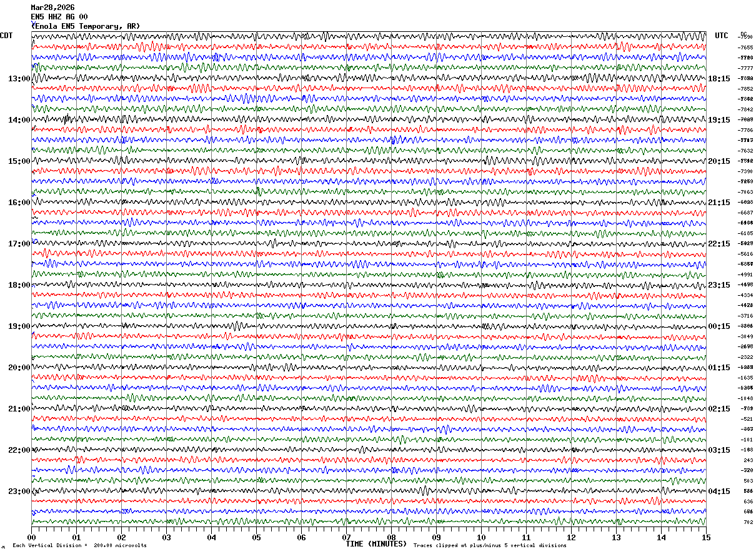
Task: Click the 23:15 UTC time label
Action: [719, 285]
